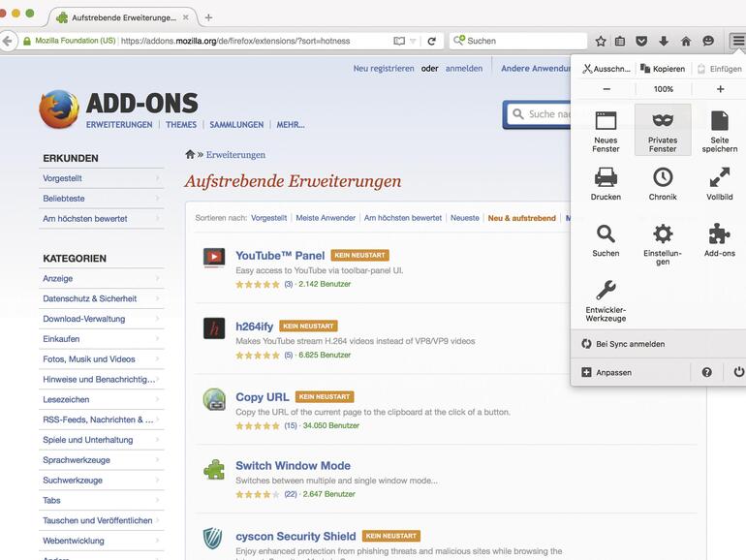Viewport: 746px width, 560px height.
Task: Choose Seite speichern in the menu
Action: tap(719, 121)
